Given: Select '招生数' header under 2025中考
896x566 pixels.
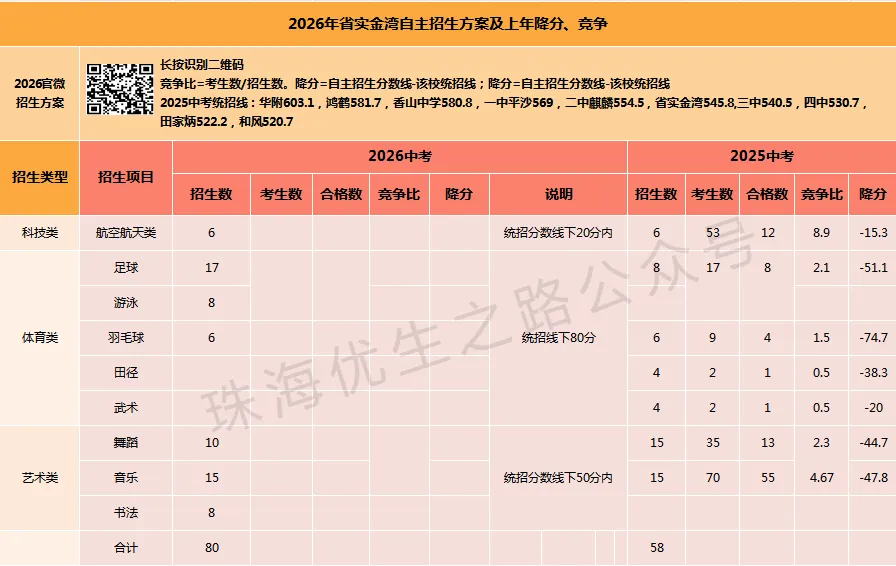Looking at the screenshot, I should tap(656, 194).
